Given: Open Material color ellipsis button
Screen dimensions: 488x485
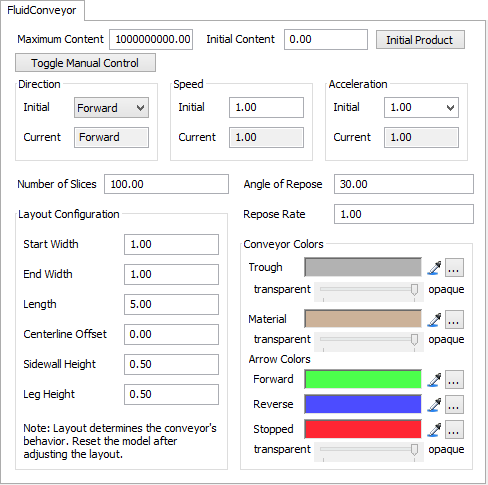Looking at the screenshot, I should (454, 320).
